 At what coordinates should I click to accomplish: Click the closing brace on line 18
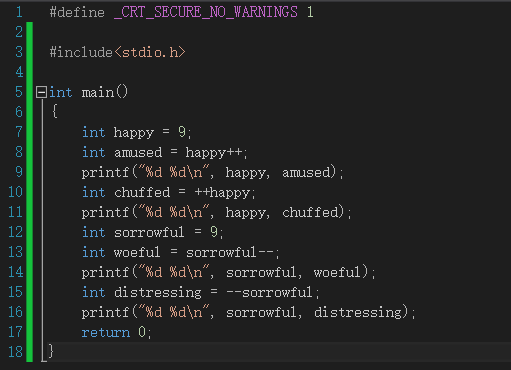click(51, 351)
